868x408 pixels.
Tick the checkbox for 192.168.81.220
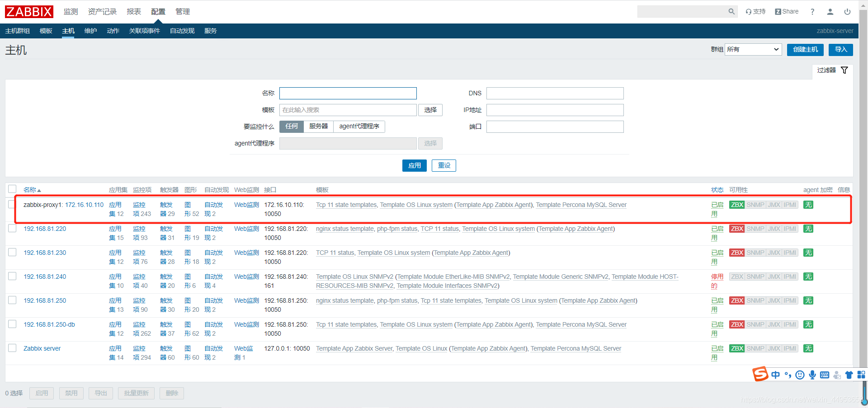click(12, 228)
